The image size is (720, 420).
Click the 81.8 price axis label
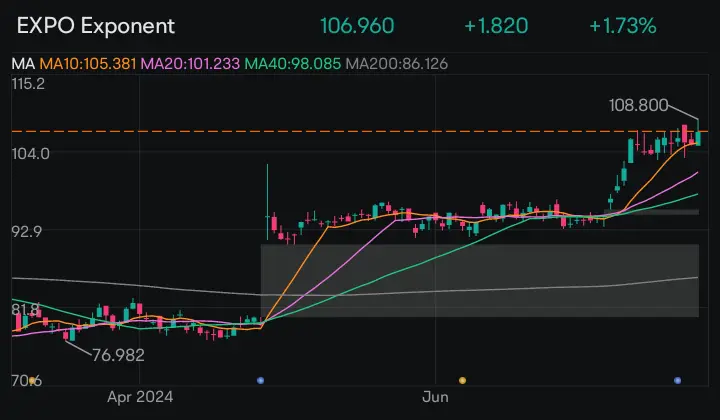[25, 309]
